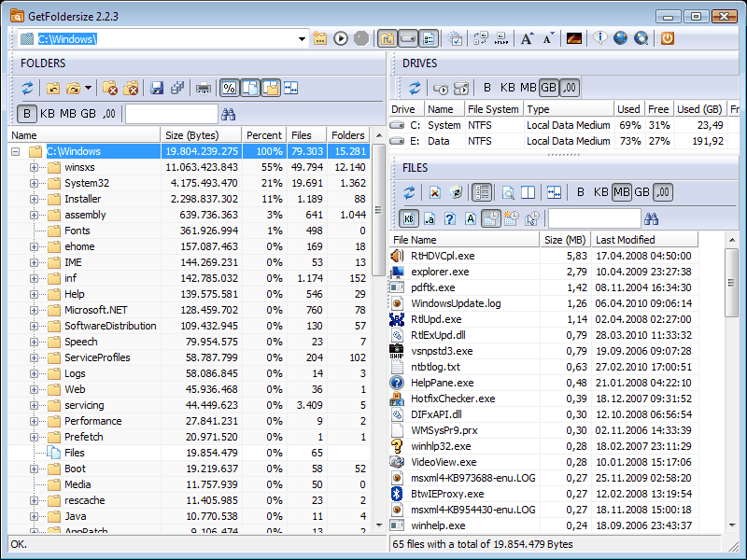
Task: Refresh the DRIVES panel
Action: click(415, 88)
